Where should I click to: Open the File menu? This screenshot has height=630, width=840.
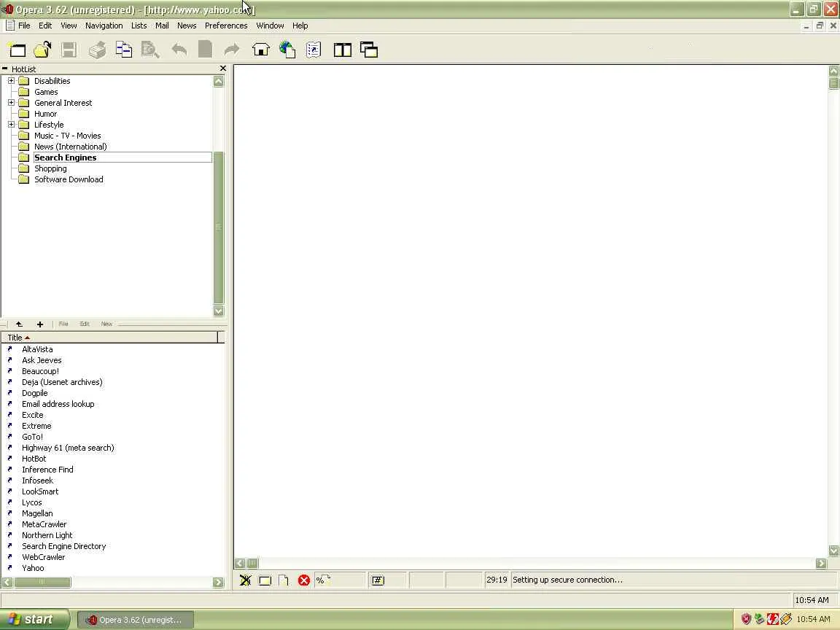24,26
